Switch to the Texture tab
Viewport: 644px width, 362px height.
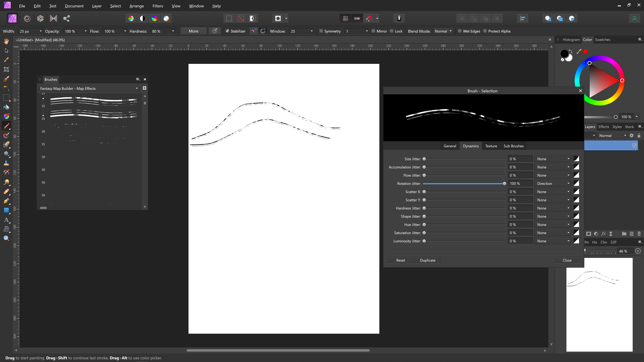[491, 146]
